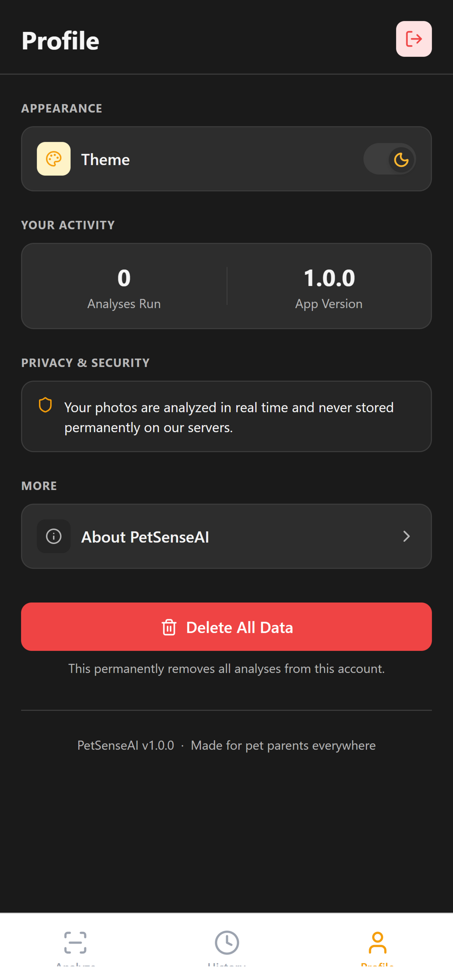Click the log out icon at top right
The width and height of the screenshot is (453, 980).
pos(414,38)
